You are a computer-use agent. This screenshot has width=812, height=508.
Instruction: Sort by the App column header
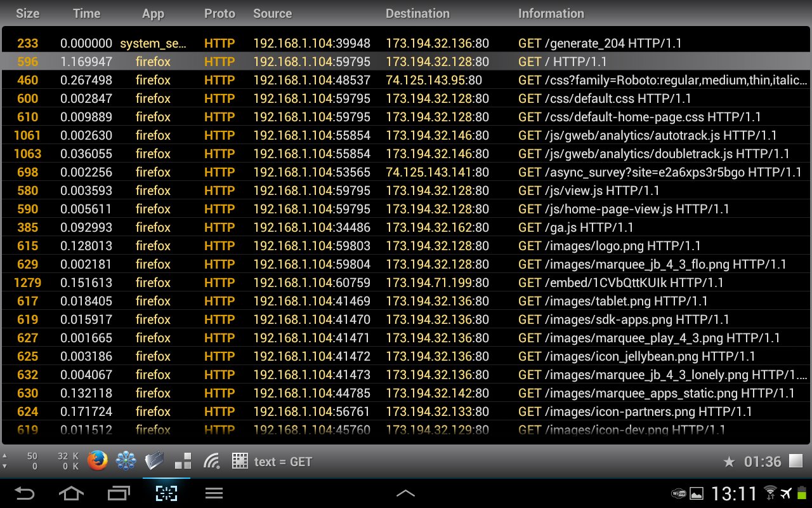(153, 14)
